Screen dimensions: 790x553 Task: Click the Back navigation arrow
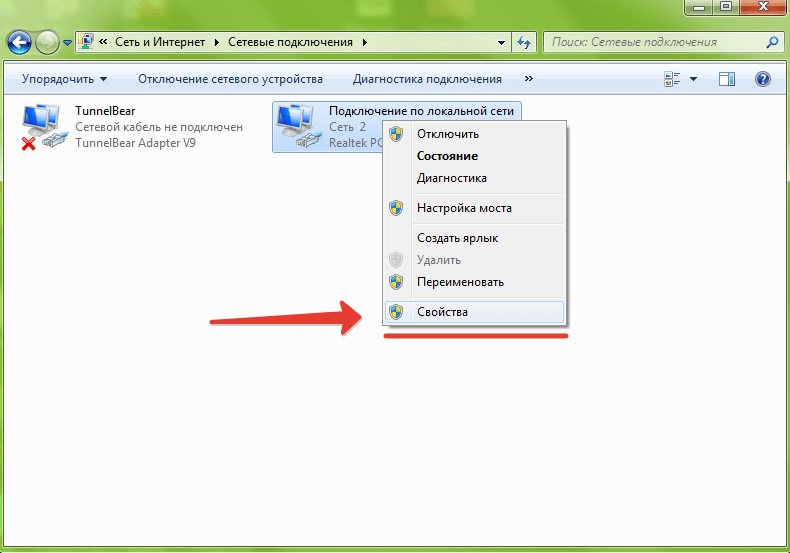[x=19, y=42]
